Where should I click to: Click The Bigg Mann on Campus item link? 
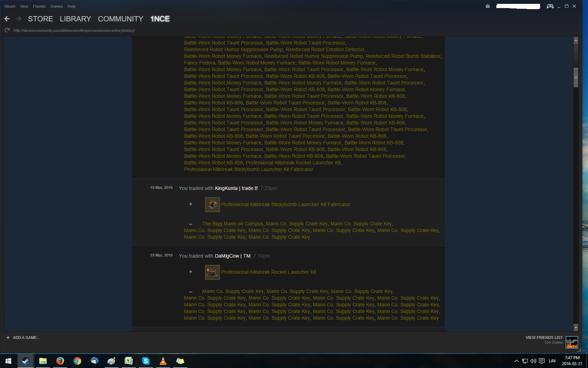(x=232, y=224)
